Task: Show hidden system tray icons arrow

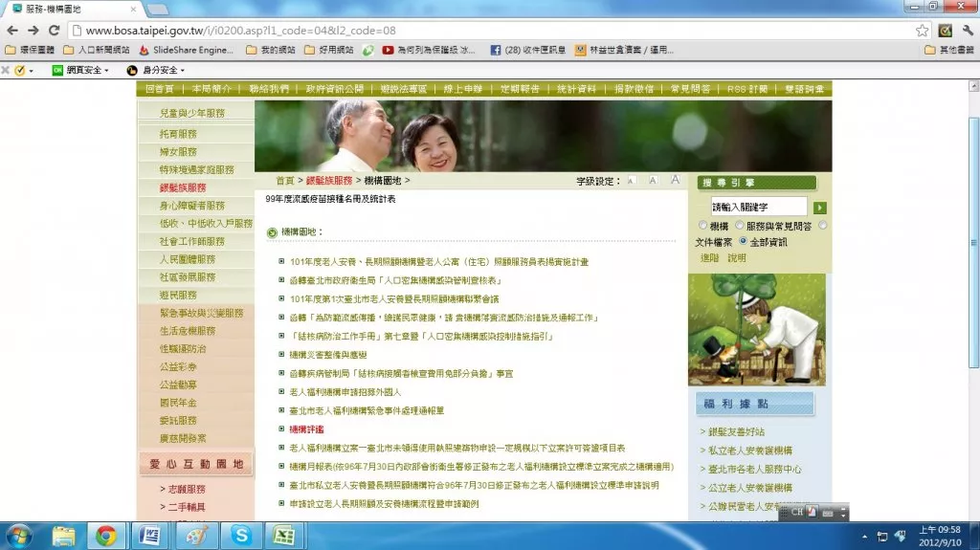Action: pos(864,537)
